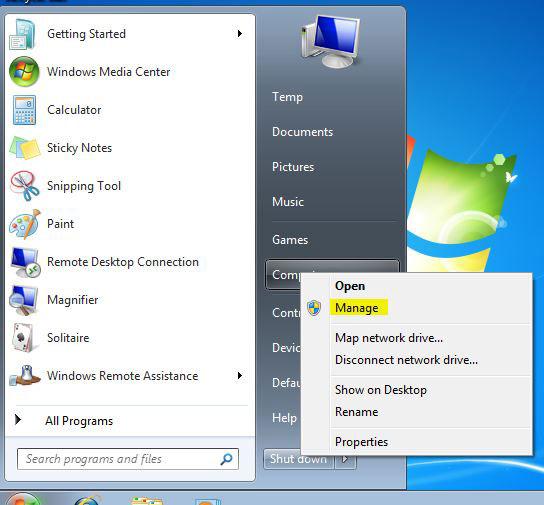Open Help and Support link
Screen dimensions: 544x505
(x=284, y=418)
